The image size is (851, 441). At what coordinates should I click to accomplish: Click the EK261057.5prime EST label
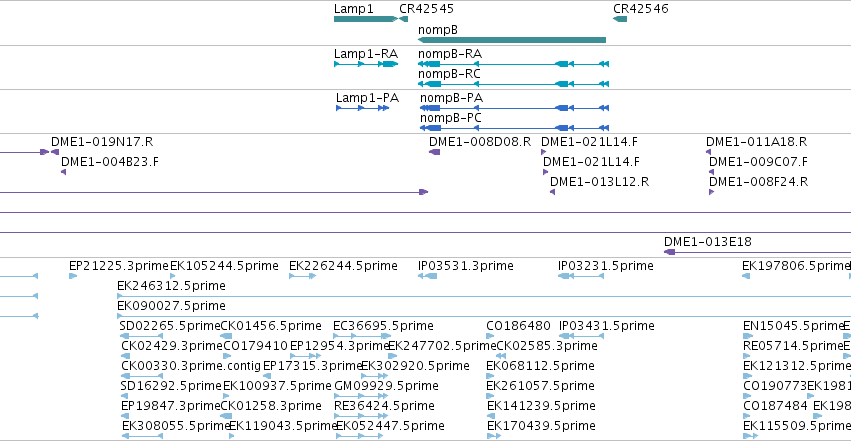pyautogui.click(x=541, y=386)
